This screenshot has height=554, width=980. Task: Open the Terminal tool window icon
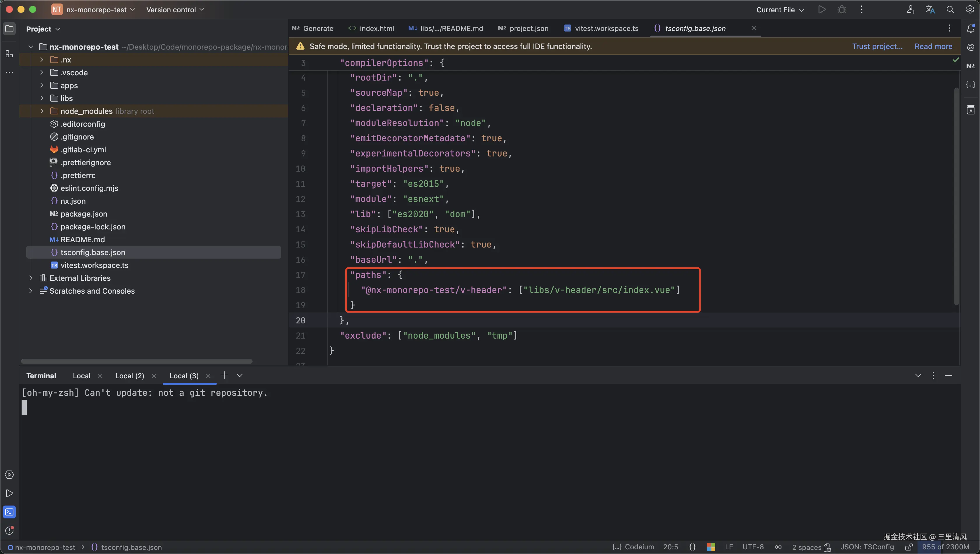pyautogui.click(x=9, y=512)
